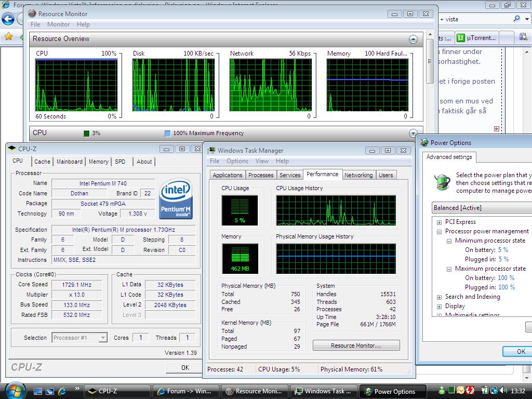The width and height of the screenshot is (532, 399).
Task: Open Task Manager Options menu
Action: coord(237,161)
